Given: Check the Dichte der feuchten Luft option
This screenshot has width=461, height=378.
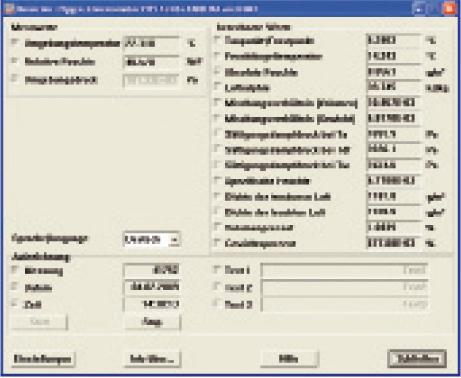Looking at the screenshot, I should coord(217,212).
